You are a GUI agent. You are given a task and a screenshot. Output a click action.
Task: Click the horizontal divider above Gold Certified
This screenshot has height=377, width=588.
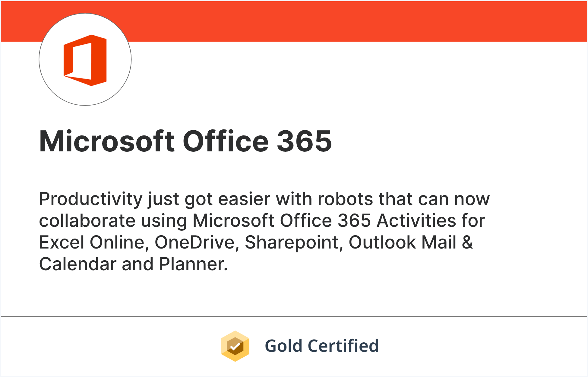coord(294,317)
